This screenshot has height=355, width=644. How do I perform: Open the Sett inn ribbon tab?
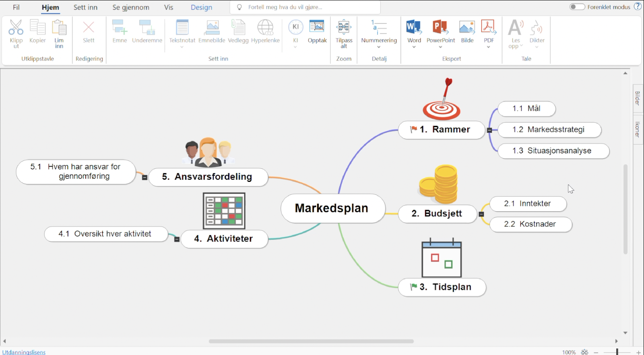pos(85,7)
